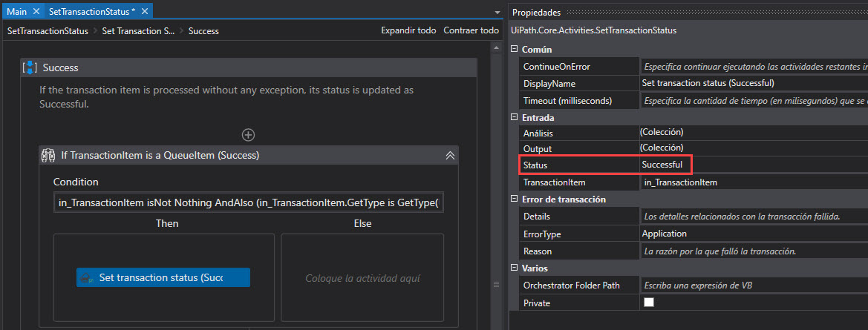Viewport: 868px width, 330px height.
Task: Open the Análisis (Colección) value
Action: tap(754, 133)
